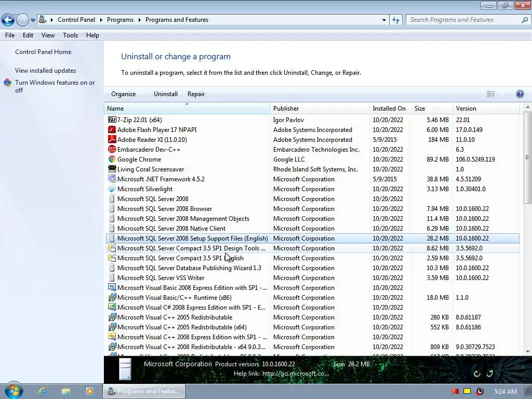Click the Living Coral Screensaver icon
This screenshot has height=399, width=532.
point(112,169)
